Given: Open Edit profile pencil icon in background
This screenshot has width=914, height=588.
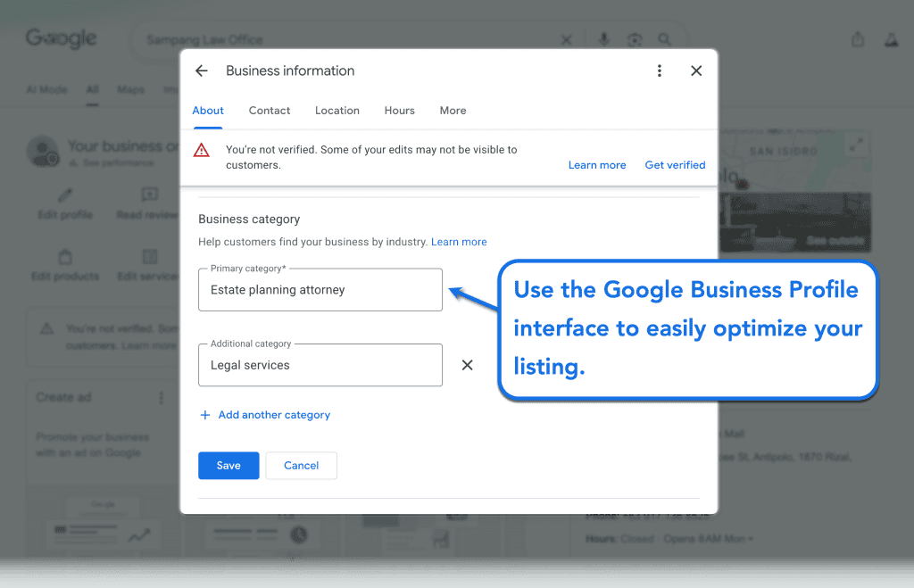Looking at the screenshot, I should (65, 195).
